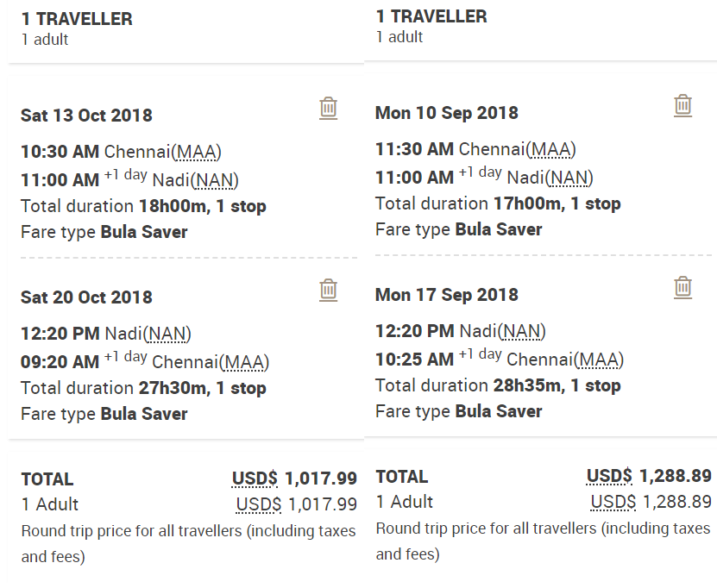Delete the Mon 10 Sep 2018 flight
Image resolution: width=717 pixels, height=588 pixels.
[682, 105]
